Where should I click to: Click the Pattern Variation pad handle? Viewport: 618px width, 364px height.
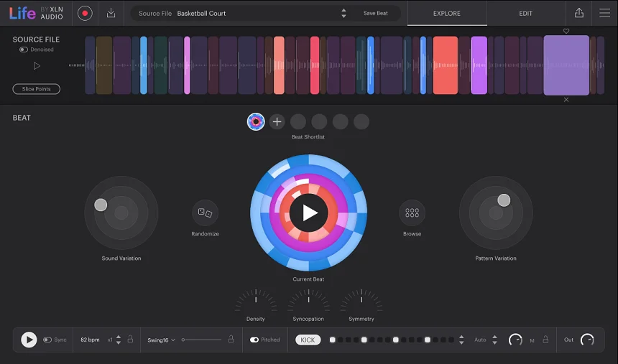tap(504, 200)
